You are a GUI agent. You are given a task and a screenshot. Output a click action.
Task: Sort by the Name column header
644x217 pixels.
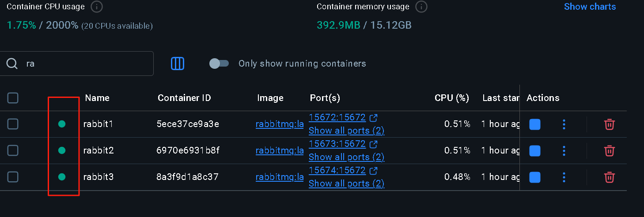(x=97, y=98)
